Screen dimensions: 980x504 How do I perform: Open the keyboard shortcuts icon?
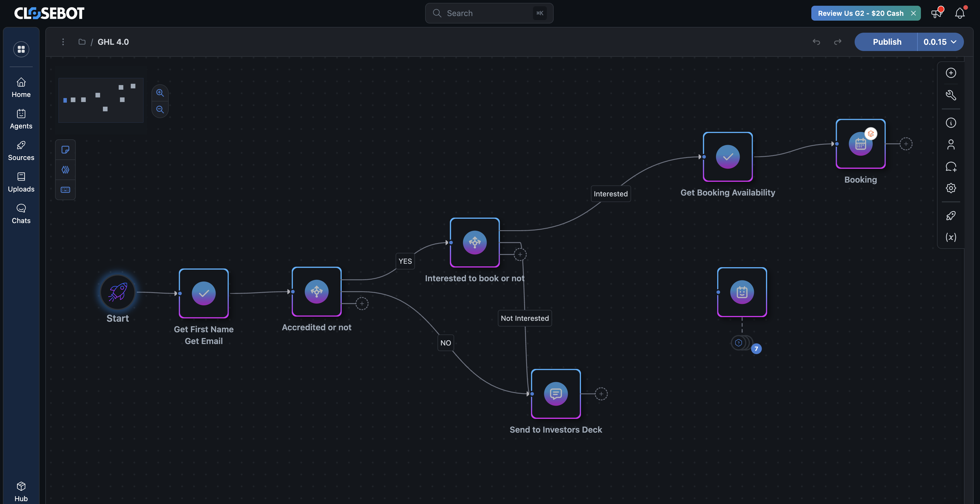coord(65,190)
